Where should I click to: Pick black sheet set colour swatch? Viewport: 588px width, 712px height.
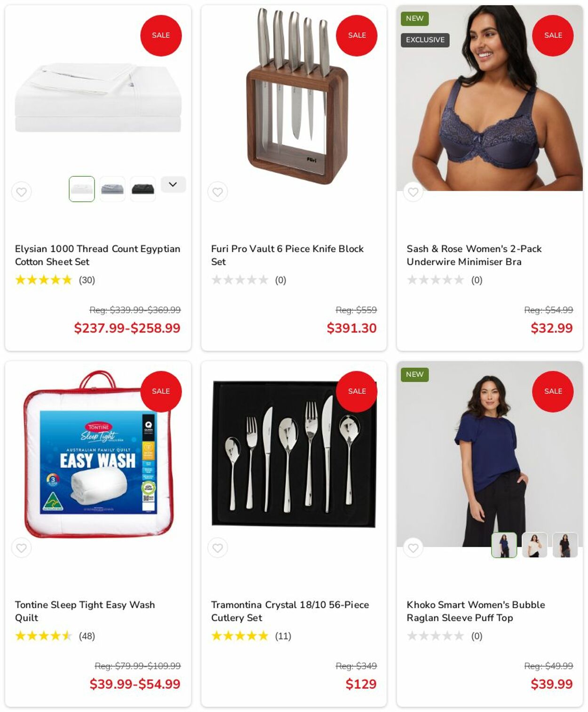click(143, 189)
